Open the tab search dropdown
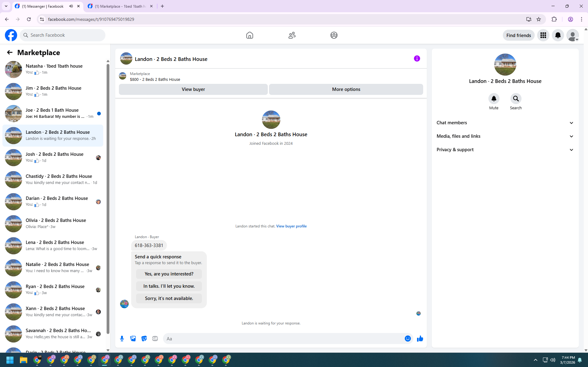The height and width of the screenshot is (367, 588). pyautogui.click(x=6, y=6)
